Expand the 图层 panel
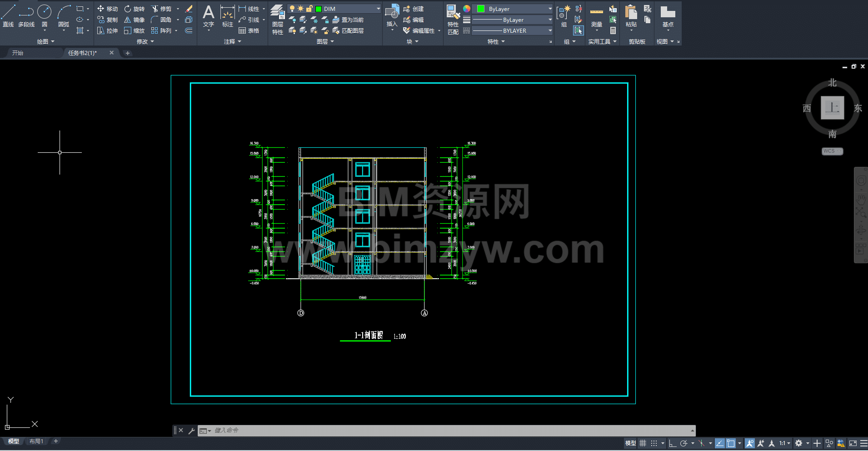 (x=325, y=41)
